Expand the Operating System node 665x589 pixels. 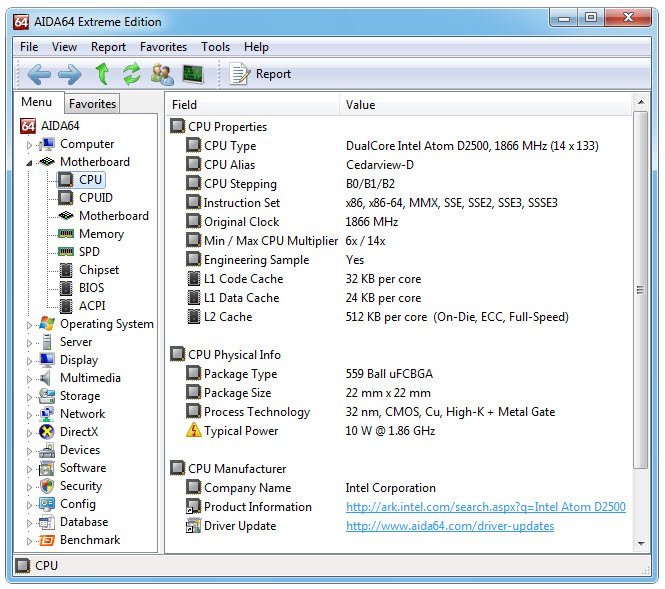click(x=29, y=325)
